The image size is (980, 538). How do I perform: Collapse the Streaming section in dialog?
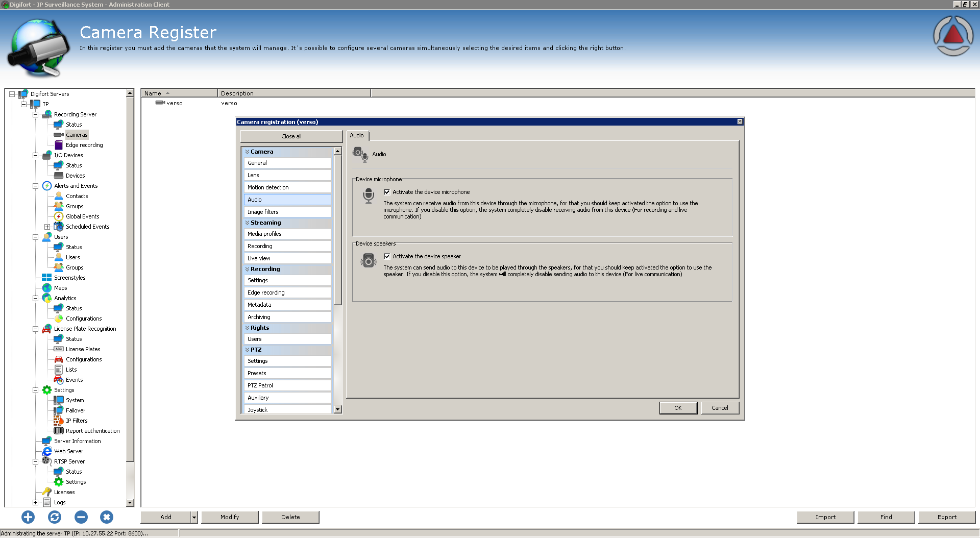tap(248, 223)
